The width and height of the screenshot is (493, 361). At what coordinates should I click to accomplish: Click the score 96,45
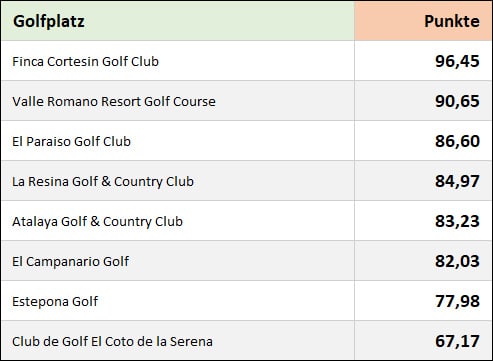(457, 61)
